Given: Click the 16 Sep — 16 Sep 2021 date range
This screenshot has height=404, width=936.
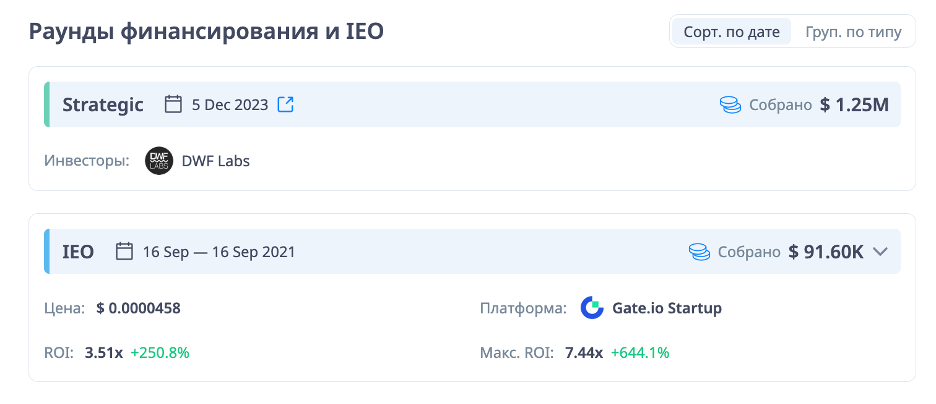Looking at the screenshot, I should (x=219, y=251).
